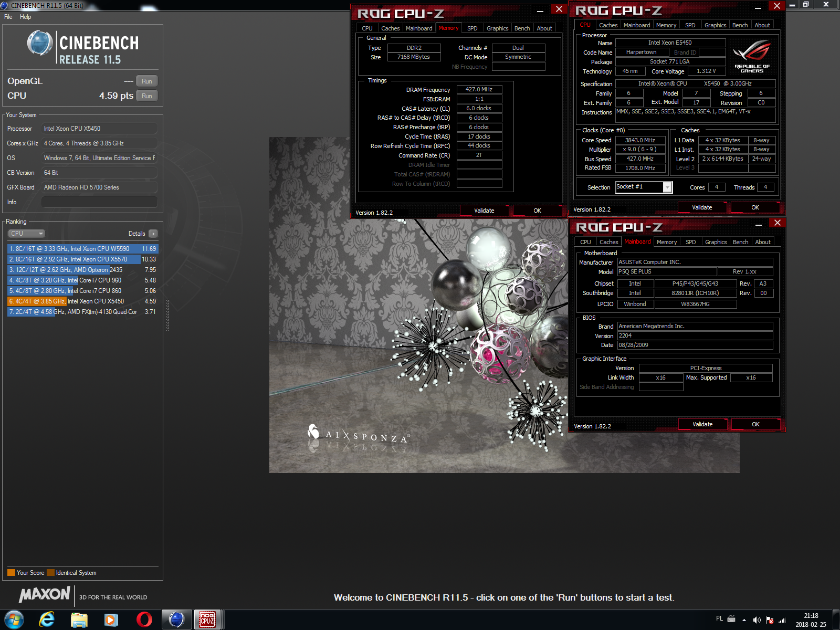
Task: Open Bench tab in CPU window
Action: [x=740, y=25]
